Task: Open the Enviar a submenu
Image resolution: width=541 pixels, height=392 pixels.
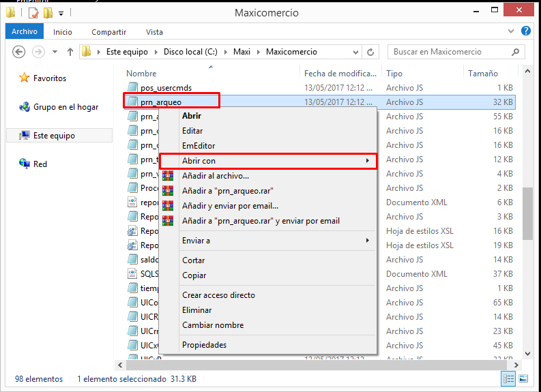Action: [x=268, y=241]
